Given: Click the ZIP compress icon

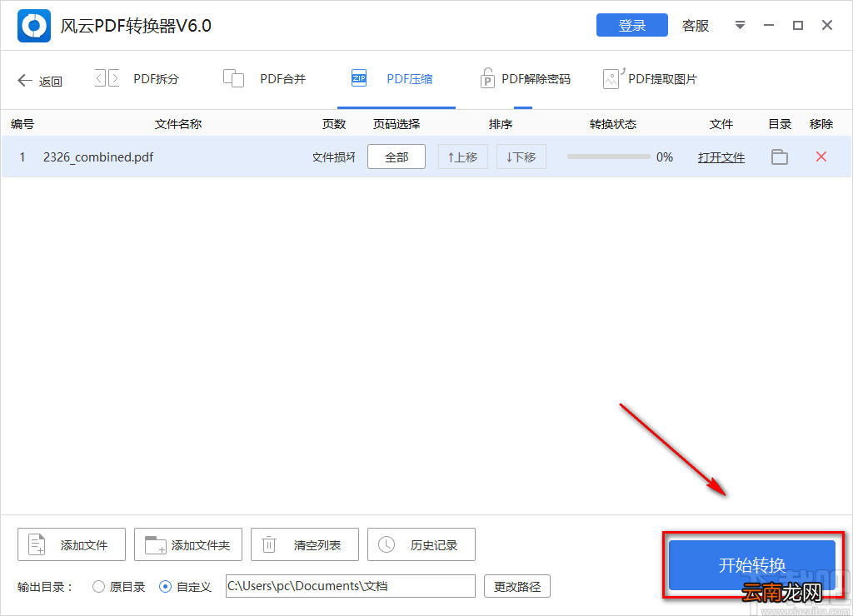Looking at the screenshot, I should tap(359, 78).
